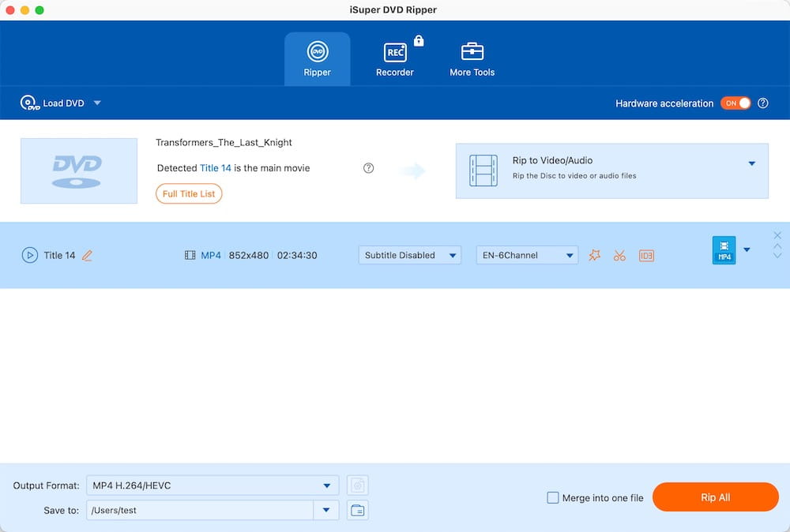The width and height of the screenshot is (790, 532).
Task: Move Title 14 up in the list
Action: (777, 246)
